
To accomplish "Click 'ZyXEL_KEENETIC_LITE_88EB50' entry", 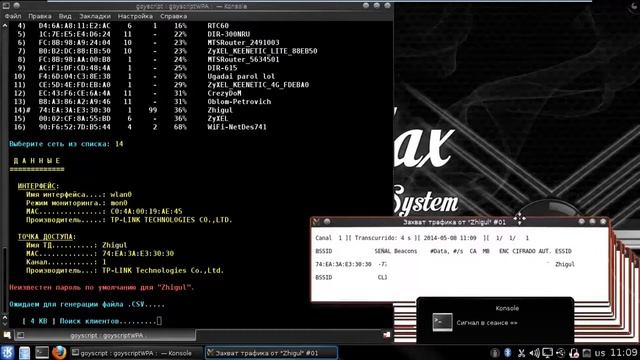I will [x=262, y=51].
